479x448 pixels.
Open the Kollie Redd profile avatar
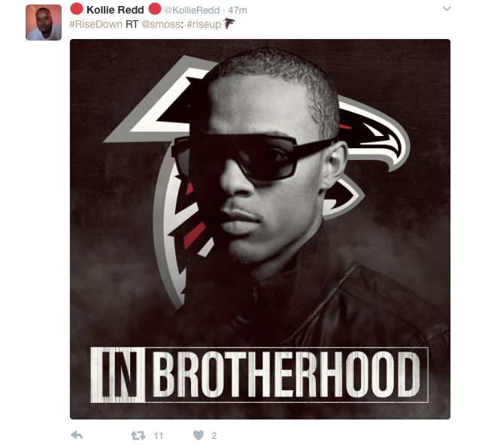44,23
